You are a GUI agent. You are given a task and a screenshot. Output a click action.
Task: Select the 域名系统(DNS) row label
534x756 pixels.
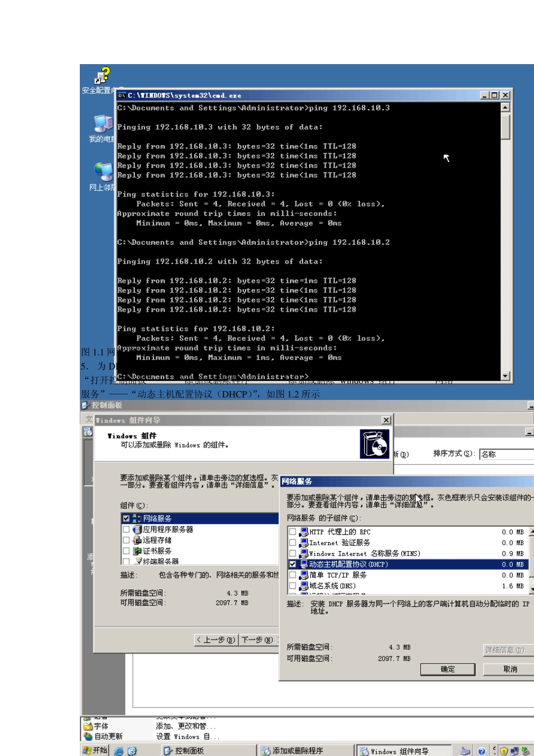(x=332, y=586)
